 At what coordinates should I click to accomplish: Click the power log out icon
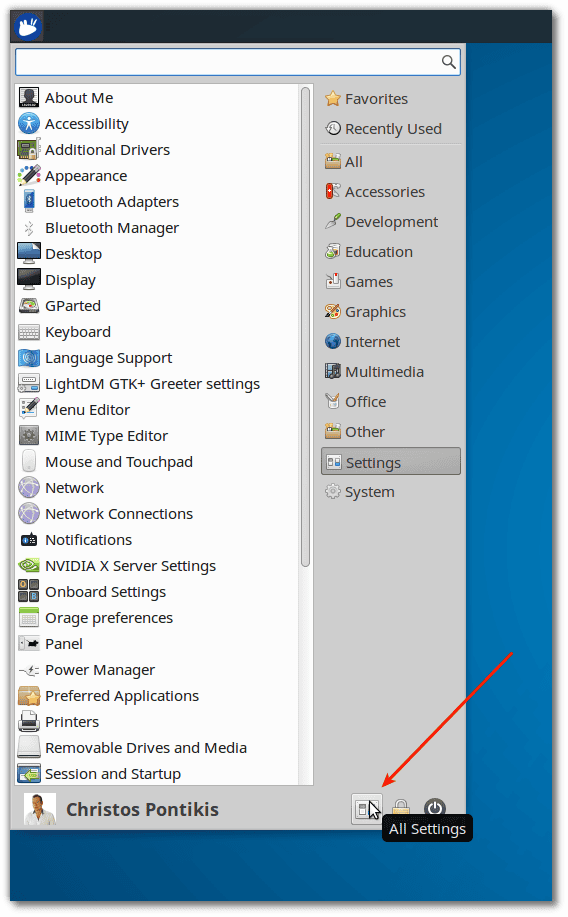[435, 809]
